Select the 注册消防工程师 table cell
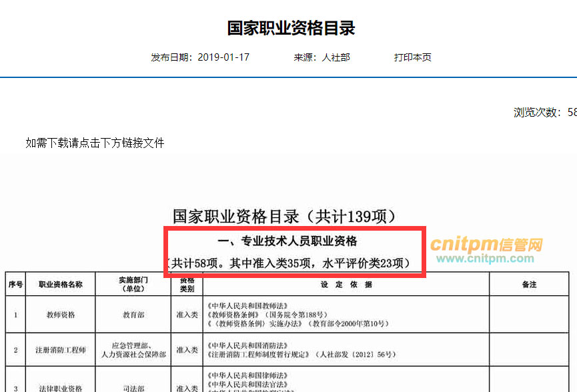Image resolution: width=577 pixels, height=392 pixels. [61, 350]
